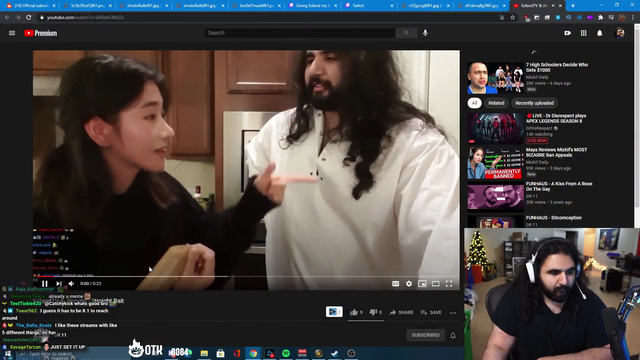The image size is (640, 360).
Task: Open a new browser tab
Action: (x=573, y=6)
